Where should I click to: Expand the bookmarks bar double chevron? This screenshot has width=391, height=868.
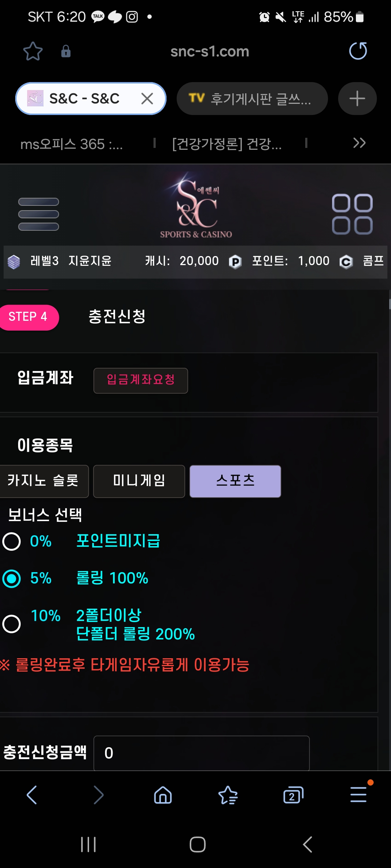(x=359, y=143)
